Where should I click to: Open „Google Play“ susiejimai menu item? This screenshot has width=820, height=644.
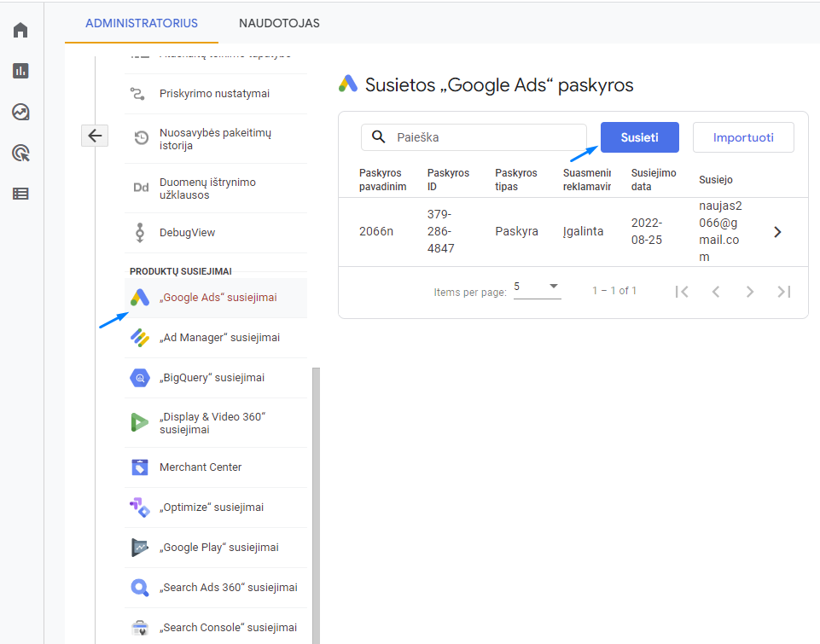click(216, 548)
